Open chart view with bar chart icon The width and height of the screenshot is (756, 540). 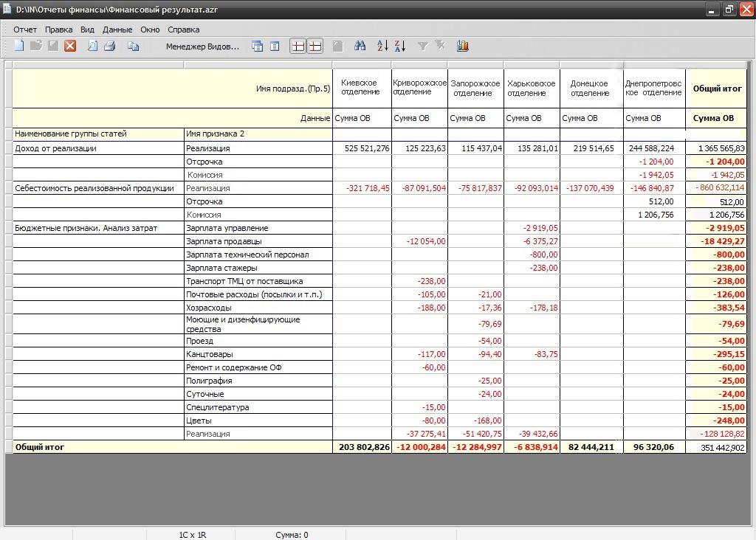[463, 46]
